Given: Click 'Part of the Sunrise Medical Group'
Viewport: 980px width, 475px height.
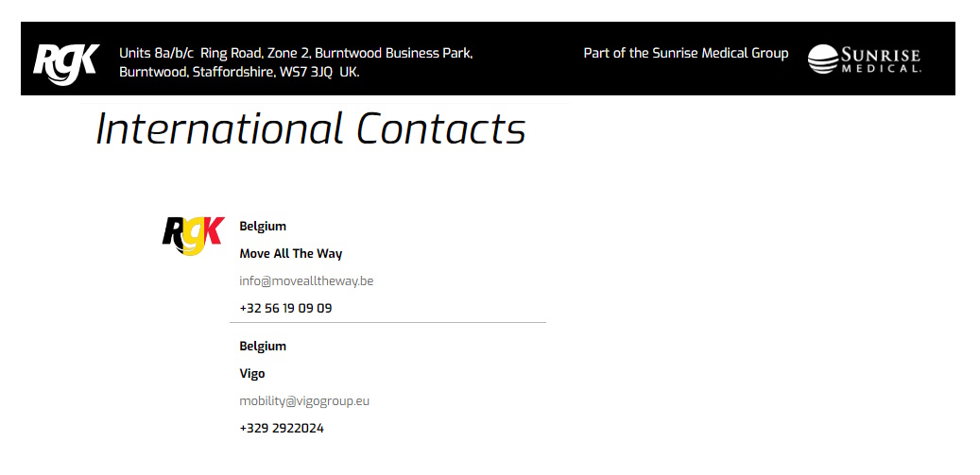Looking at the screenshot, I should click(685, 53).
